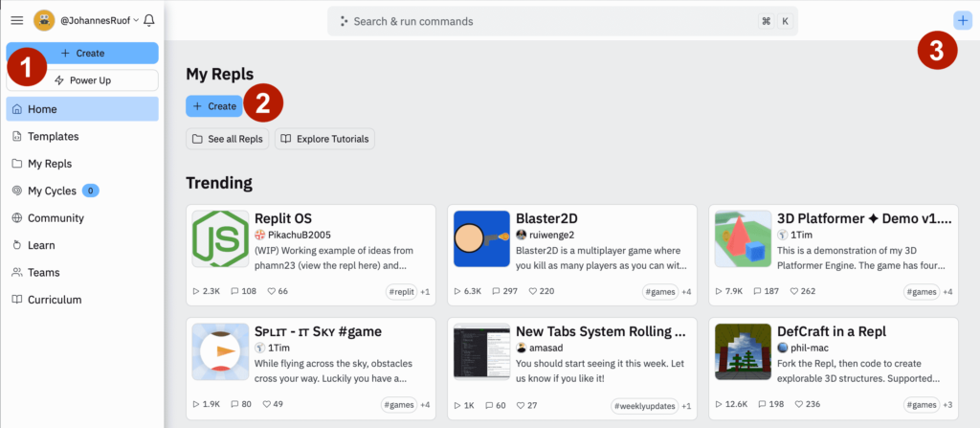Click Blaster2D likes count 220
The image size is (980, 428).
(542, 292)
